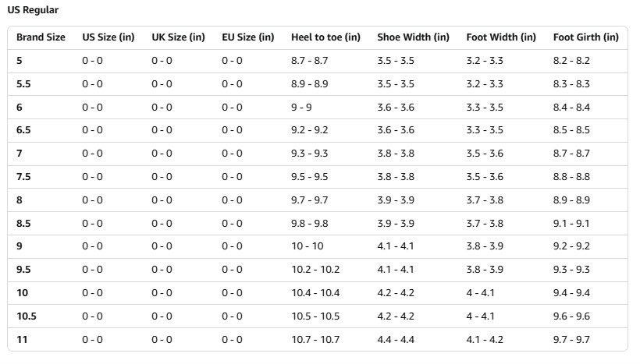
Task: Click foot girth value 9.6 - 9.6
Action: coord(571,316)
